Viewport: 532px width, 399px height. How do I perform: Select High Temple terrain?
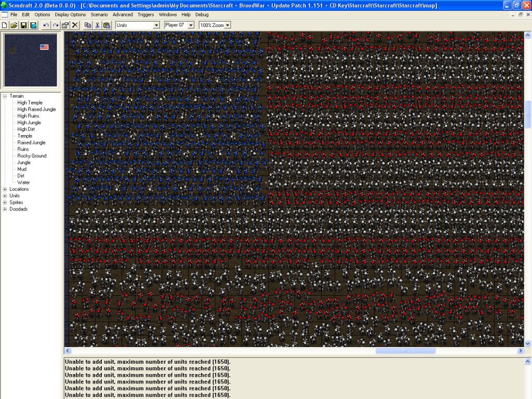(30, 102)
